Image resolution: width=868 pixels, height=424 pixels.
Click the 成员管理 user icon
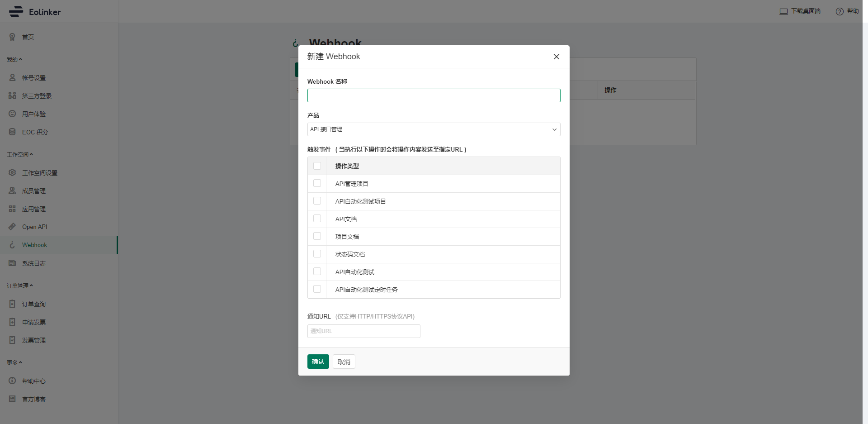click(12, 191)
